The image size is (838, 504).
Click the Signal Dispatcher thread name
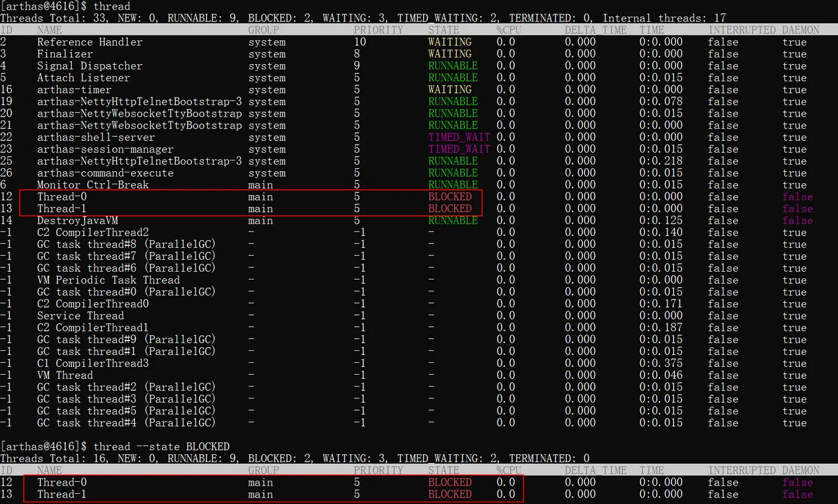(90, 66)
